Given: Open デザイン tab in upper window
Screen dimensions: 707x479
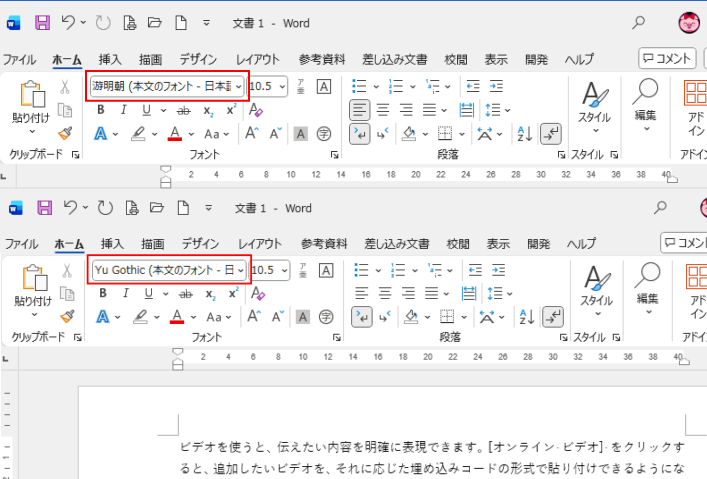Looking at the screenshot, I should click(199, 59).
